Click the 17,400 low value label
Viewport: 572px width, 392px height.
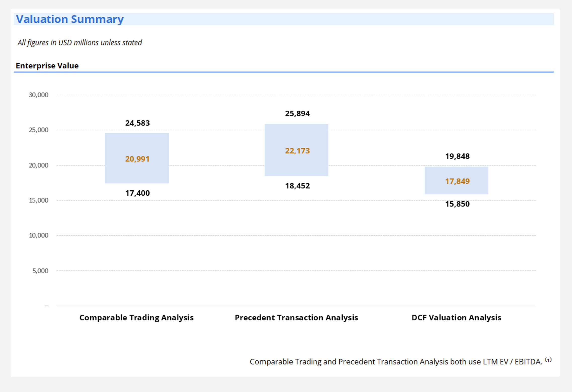[x=137, y=193]
